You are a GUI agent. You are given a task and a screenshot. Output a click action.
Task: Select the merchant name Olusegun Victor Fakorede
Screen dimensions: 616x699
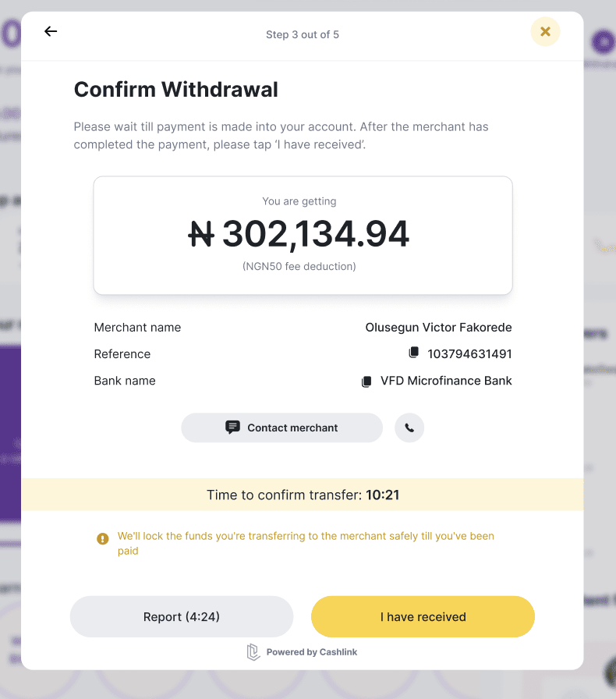pyautogui.click(x=438, y=328)
